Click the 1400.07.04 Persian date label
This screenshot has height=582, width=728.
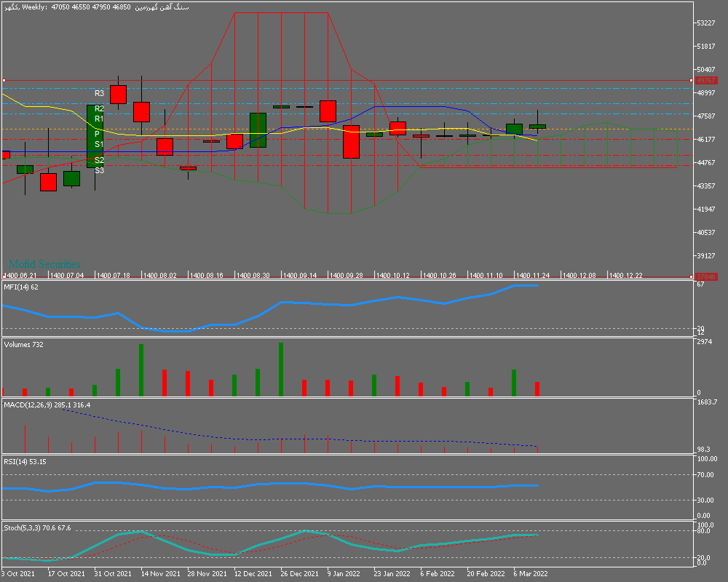(x=66, y=275)
